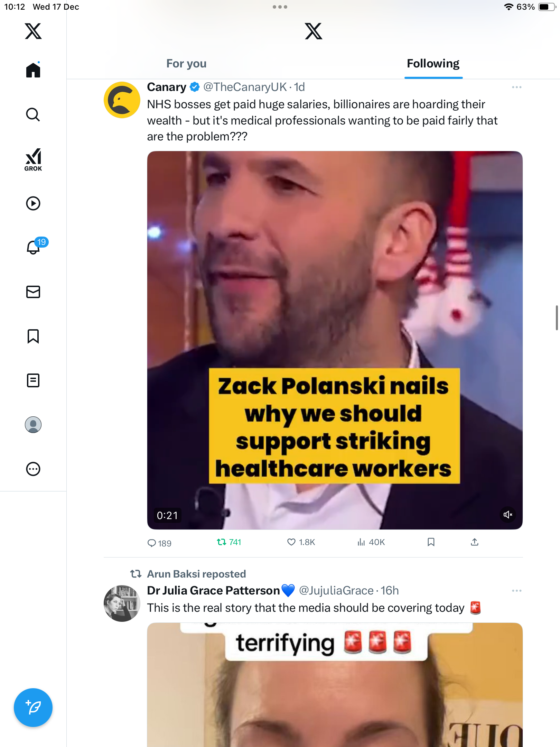Like the Canary post

[291, 542]
